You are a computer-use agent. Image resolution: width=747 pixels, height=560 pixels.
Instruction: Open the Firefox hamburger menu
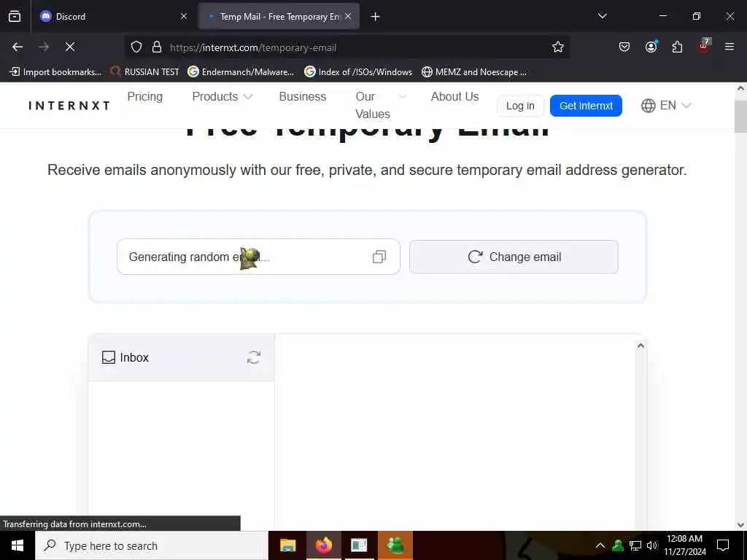coord(729,47)
